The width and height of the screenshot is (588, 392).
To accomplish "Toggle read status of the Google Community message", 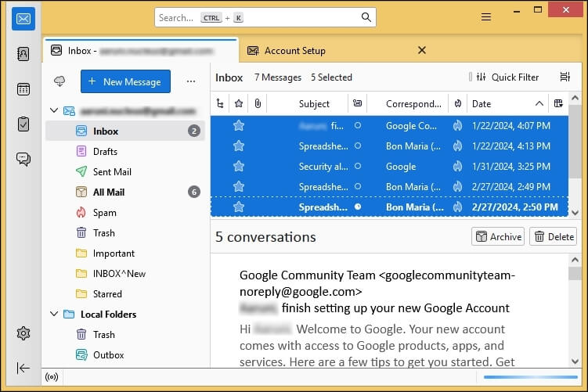I will [358, 125].
